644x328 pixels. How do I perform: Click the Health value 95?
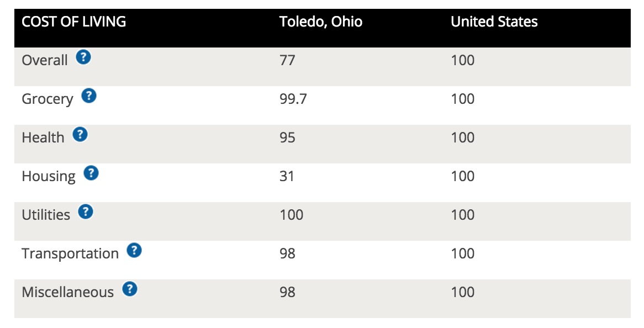pos(287,137)
